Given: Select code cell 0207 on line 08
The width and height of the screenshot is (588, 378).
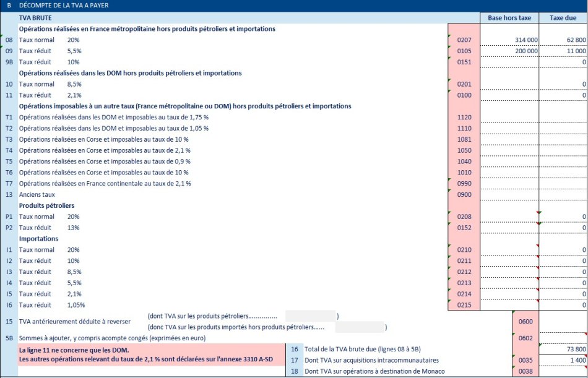Looking at the screenshot, I should [x=464, y=40].
